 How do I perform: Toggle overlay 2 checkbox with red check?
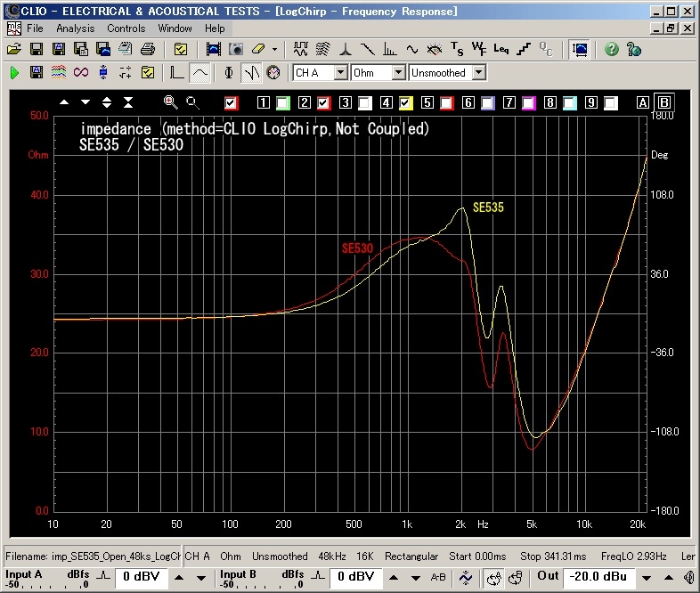coord(323,102)
